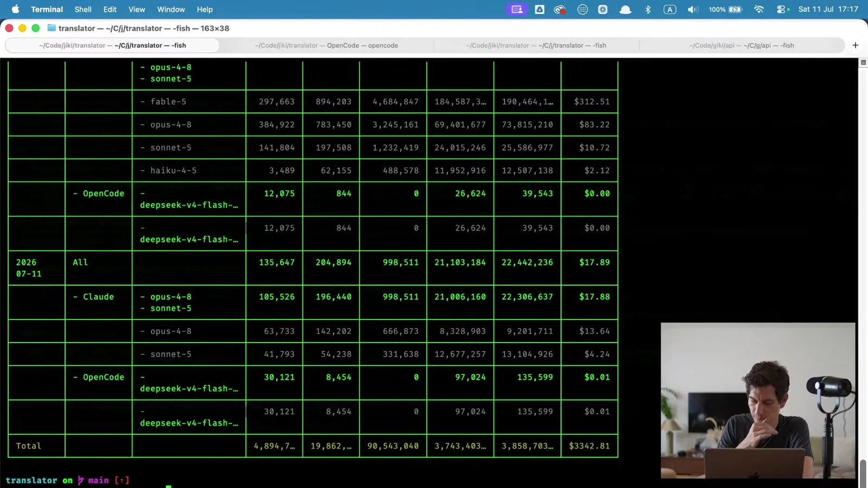The width and height of the screenshot is (868, 488).
Task: Open Control Center icon
Action: 782,9
